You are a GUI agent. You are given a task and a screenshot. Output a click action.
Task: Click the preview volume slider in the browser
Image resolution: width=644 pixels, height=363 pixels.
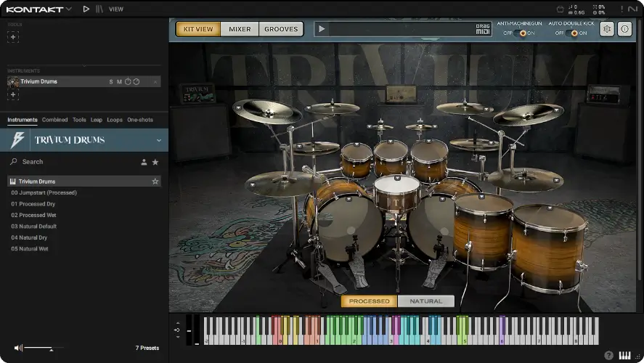[44, 348]
